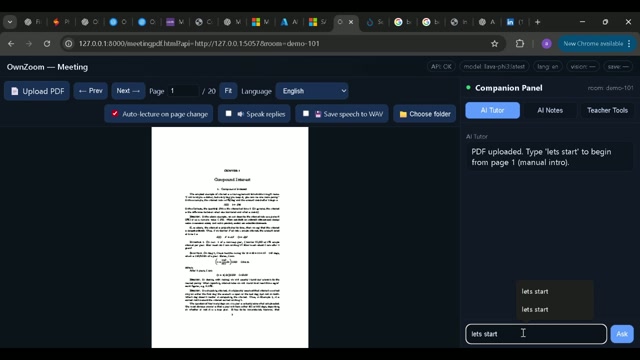This screenshot has width=640, height=360.
Task: Click browser Forward arrow
Action: pyautogui.click(x=29, y=44)
